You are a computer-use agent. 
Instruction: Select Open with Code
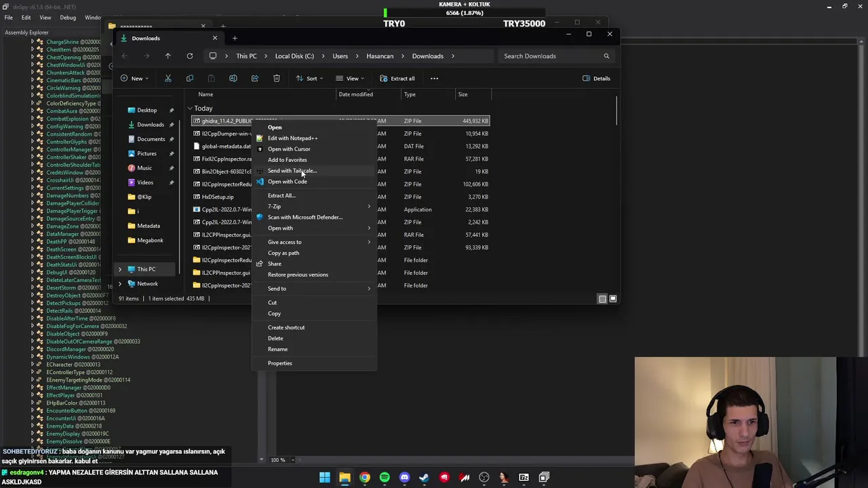coord(314,182)
